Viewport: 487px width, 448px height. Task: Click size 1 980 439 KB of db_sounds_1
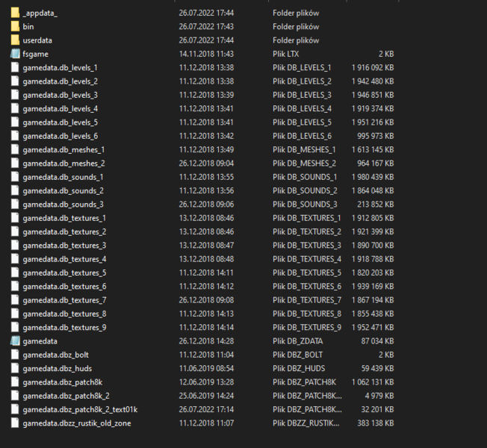(x=372, y=177)
